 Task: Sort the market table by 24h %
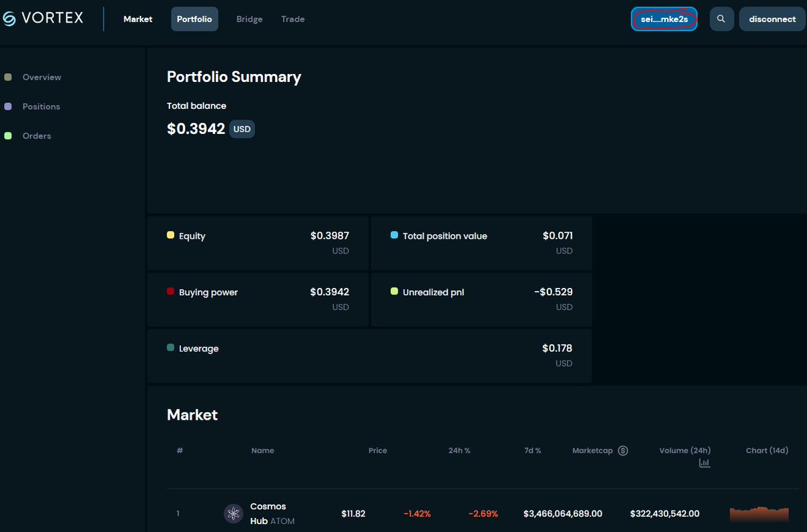(x=459, y=451)
